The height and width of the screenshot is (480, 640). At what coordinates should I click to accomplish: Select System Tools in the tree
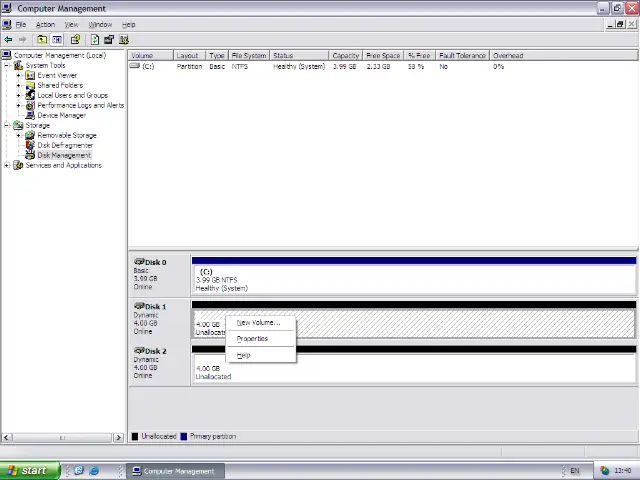coord(45,65)
